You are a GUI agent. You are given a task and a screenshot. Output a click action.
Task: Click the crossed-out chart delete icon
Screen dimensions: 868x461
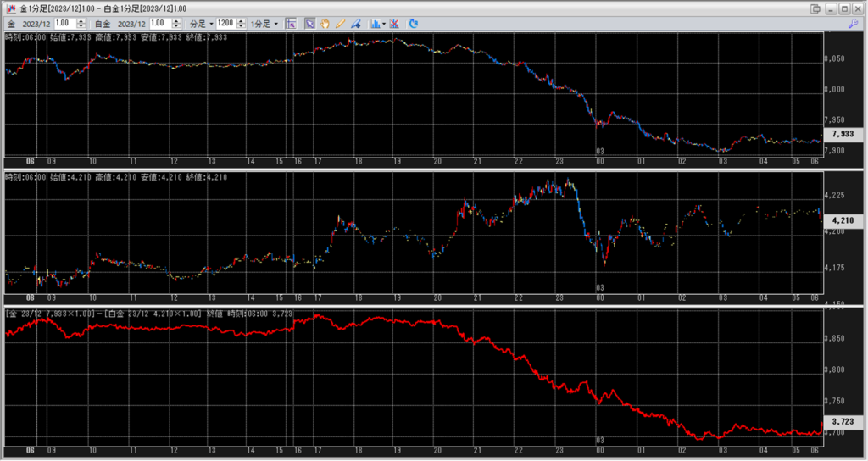(395, 24)
